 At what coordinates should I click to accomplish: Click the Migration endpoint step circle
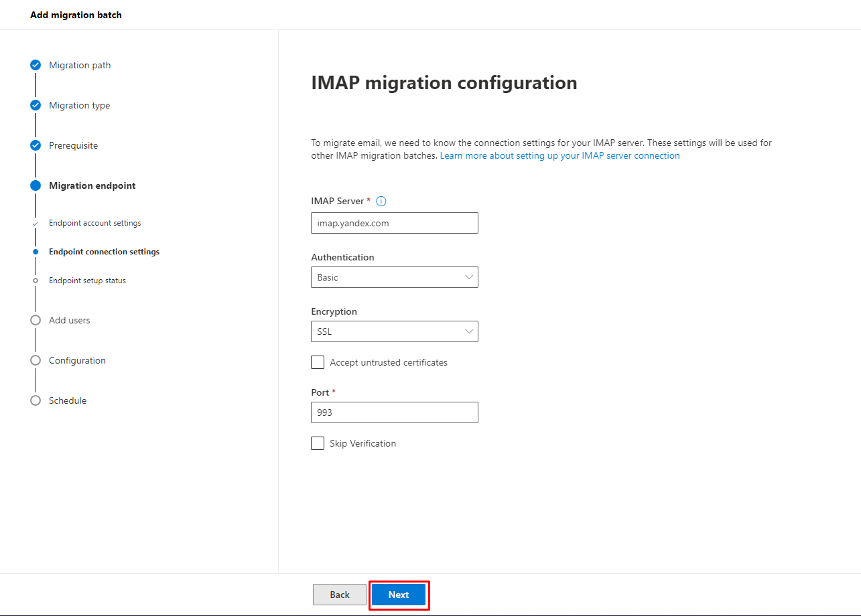point(36,185)
